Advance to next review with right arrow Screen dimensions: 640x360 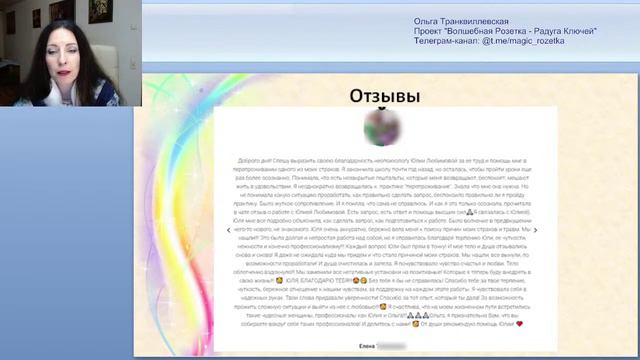(x=536, y=230)
